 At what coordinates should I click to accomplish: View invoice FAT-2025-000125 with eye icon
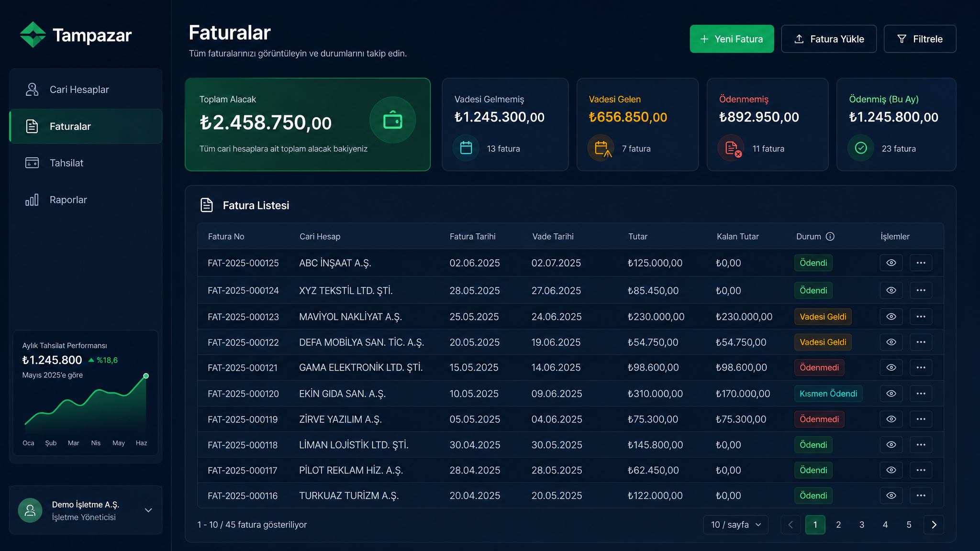pyautogui.click(x=891, y=263)
